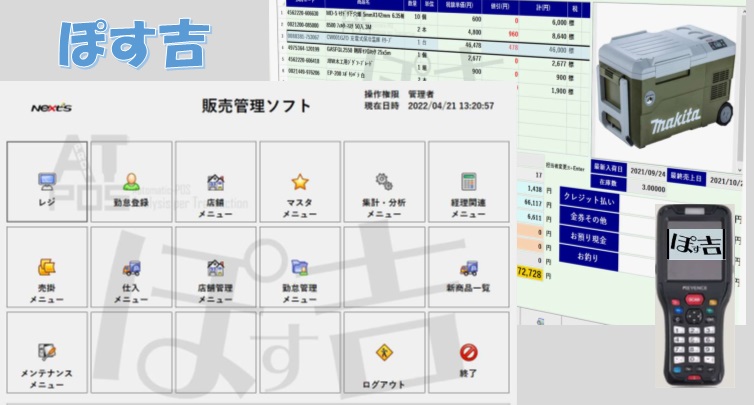Click the 3.00000 stock count field

coord(647,188)
